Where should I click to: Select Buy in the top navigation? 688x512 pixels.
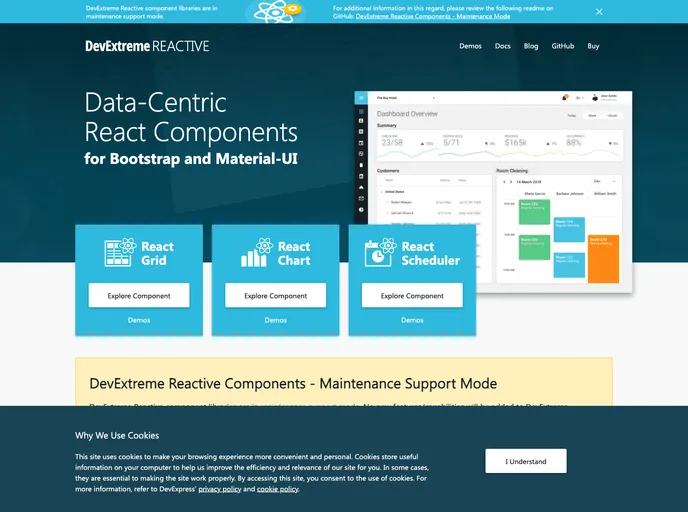[x=594, y=46]
